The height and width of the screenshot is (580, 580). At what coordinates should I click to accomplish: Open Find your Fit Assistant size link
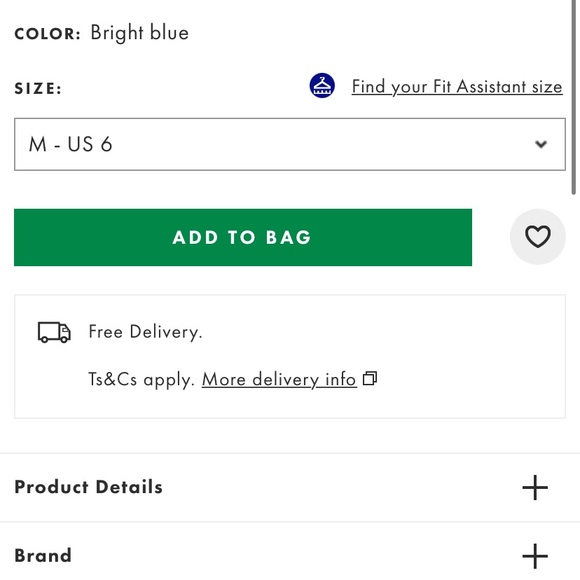tap(457, 87)
